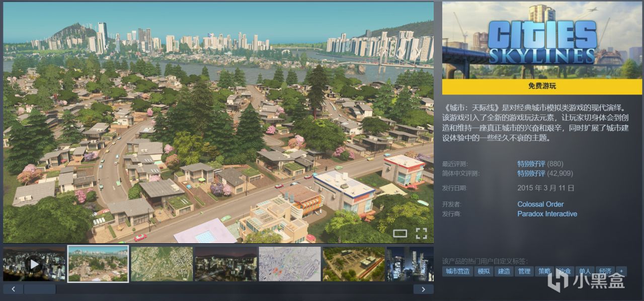Screen dimensions: 644x301
Task: Click the main screenshot image of the suburb
Action: tap(218, 123)
